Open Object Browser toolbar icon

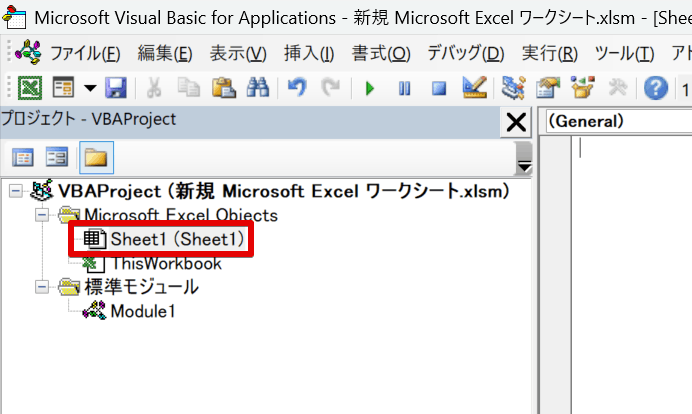[x=583, y=87]
